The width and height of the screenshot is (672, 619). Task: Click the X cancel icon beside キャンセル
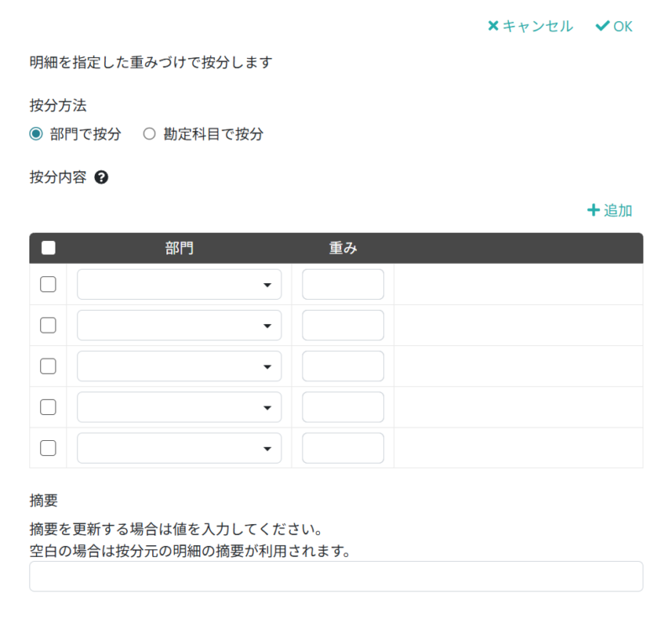point(492,26)
